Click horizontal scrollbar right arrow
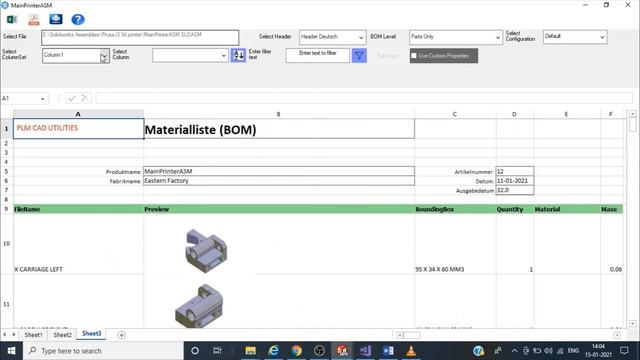This screenshot has width=640, height=360. [617, 335]
